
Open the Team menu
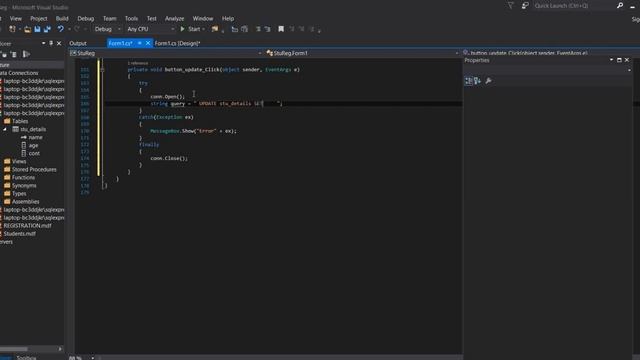click(109, 19)
